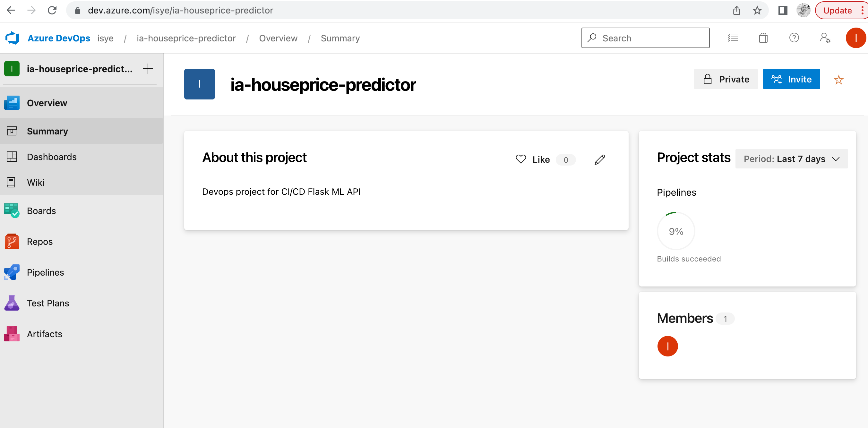Open Test Plans
Screen dimensions: 868x428
point(47,303)
